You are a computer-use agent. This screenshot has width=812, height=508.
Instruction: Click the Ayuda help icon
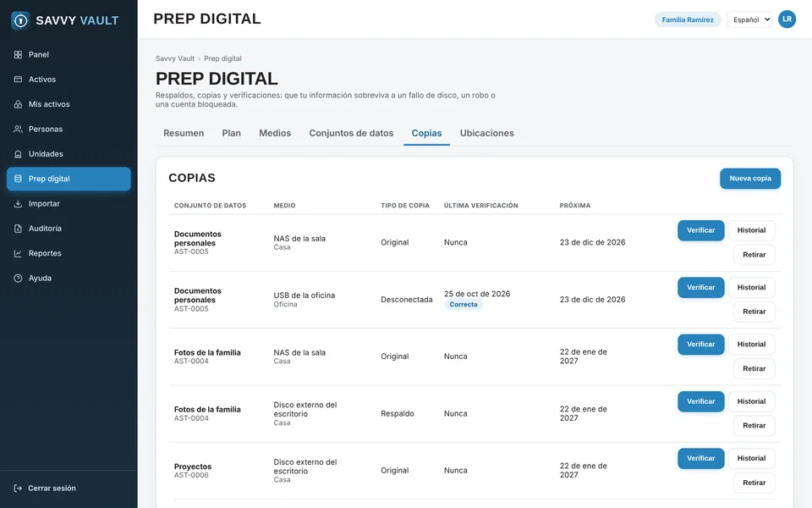tap(18, 279)
